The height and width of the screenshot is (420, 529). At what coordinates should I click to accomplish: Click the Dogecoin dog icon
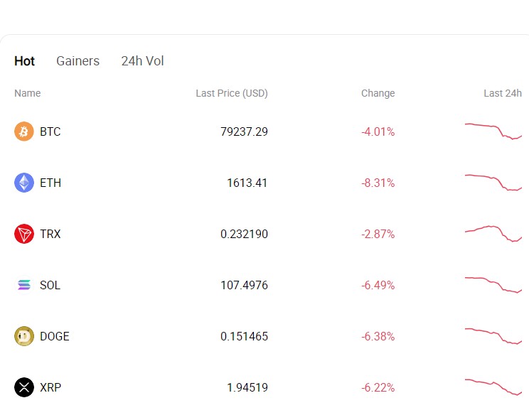(x=24, y=336)
